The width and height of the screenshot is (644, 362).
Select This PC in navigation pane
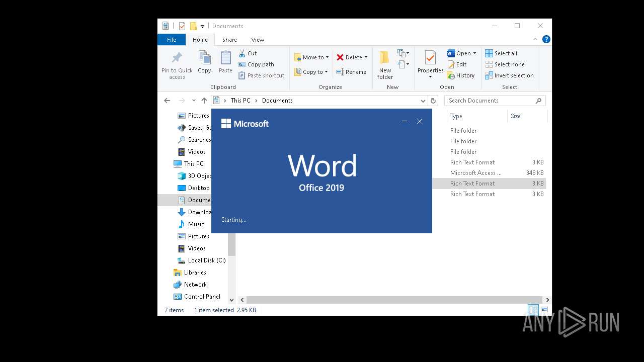point(189,164)
